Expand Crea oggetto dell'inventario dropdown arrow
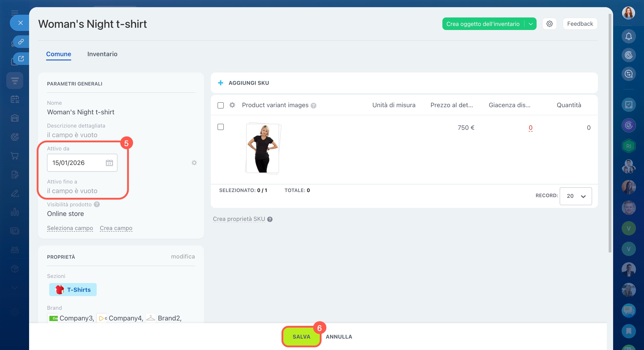The height and width of the screenshot is (350, 644). (x=531, y=24)
